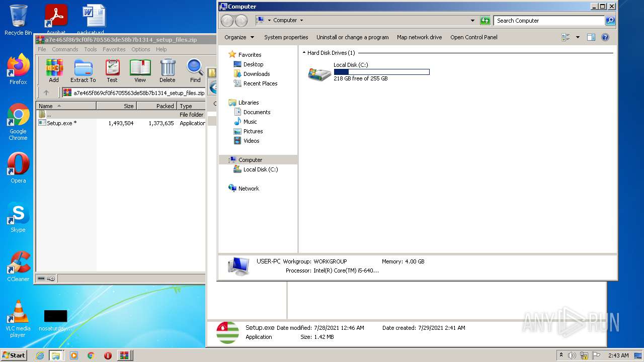This screenshot has width=644, height=362.
Task: Click the Test icon in WinRAR
Action: [112, 71]
